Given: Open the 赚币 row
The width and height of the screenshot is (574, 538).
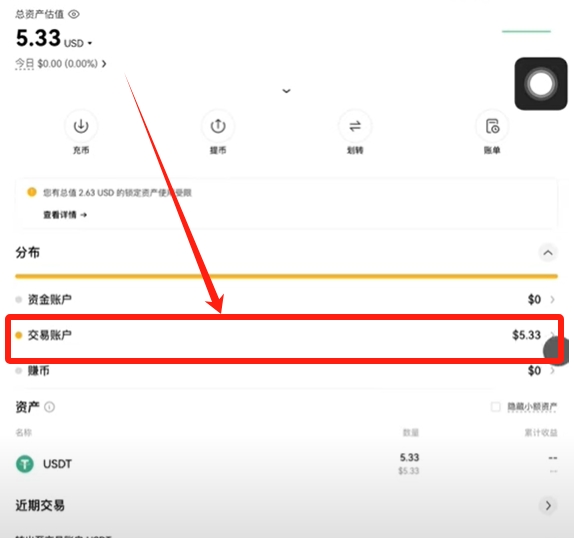Looking at the screenshot, I should [286, 371].
